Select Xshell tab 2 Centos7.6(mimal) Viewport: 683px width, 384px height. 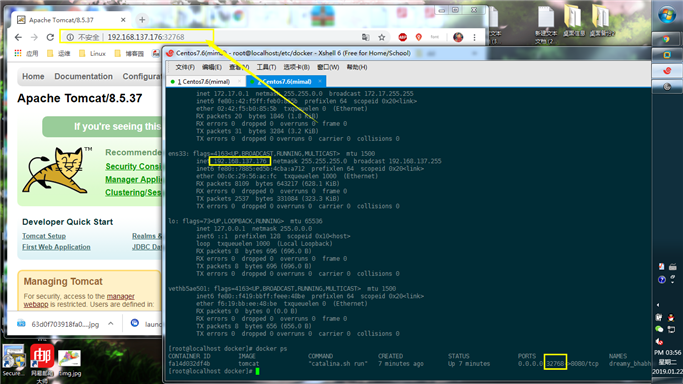click(x=286, y=81)
